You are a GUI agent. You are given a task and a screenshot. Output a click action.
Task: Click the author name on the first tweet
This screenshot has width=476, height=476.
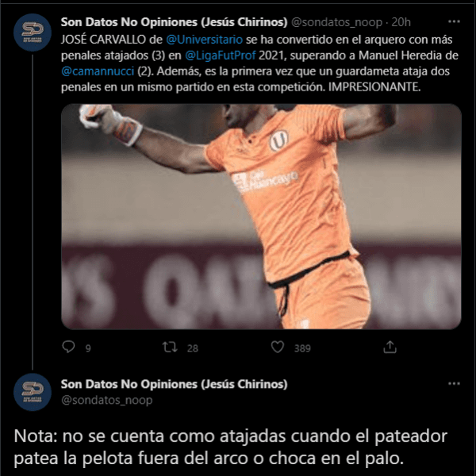pyautogui.click(x=174, y=22)
